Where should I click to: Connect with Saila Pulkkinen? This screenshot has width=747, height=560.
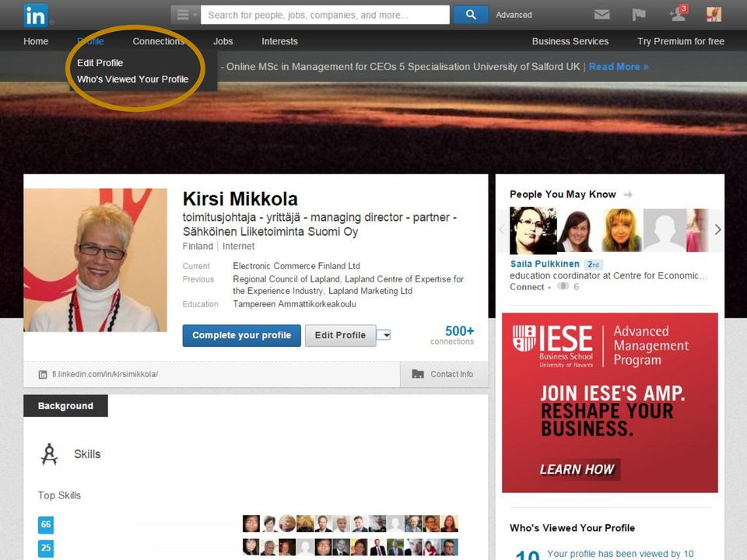(x=527, y=287)
